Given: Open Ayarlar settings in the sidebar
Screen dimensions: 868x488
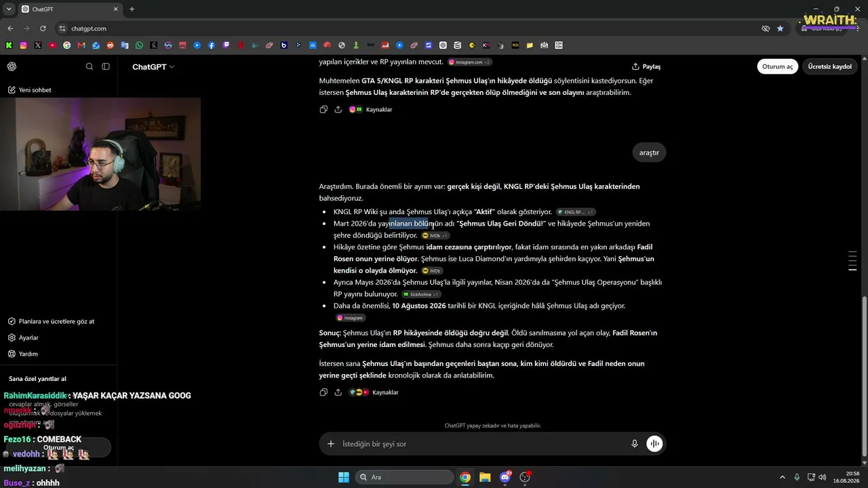Looking at the screenshot, I should coord(23,338).
